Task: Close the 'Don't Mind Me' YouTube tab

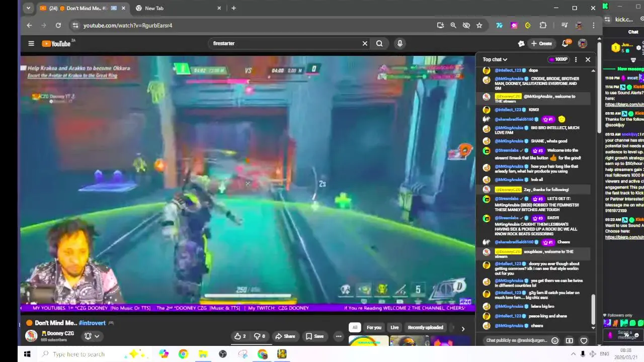Action: (x=123, y=8)
